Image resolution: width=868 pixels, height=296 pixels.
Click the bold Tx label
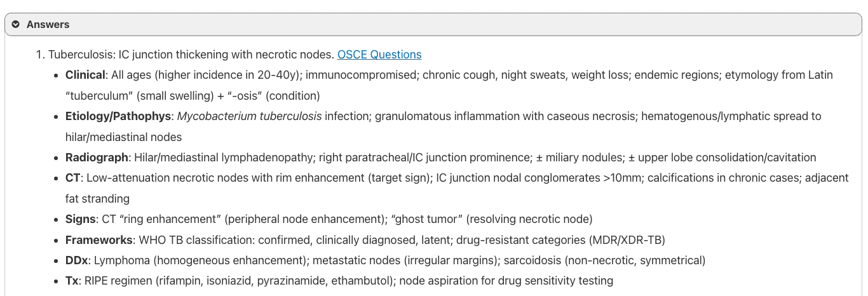click(72, 281)
